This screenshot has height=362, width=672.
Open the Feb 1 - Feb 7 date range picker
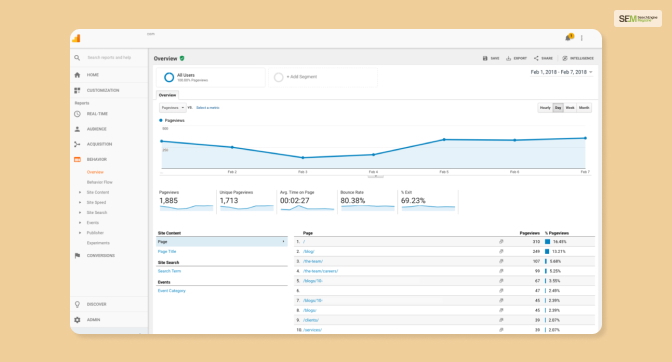(x=561, y=72)
